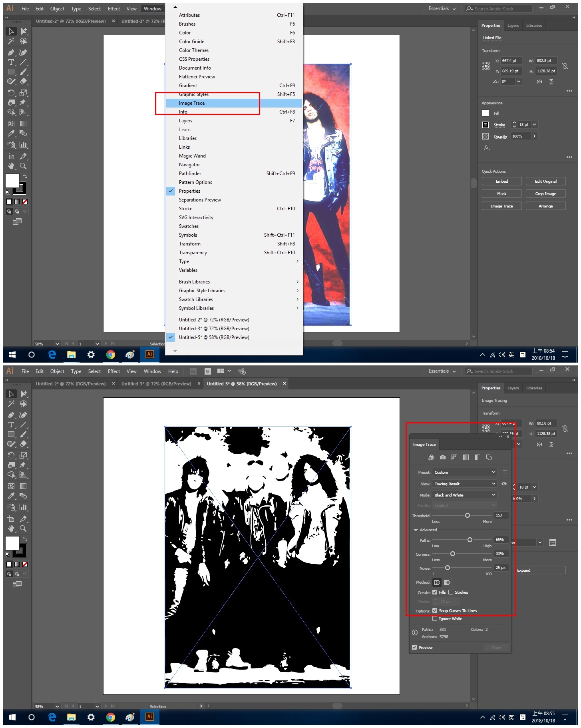Open stroke weight dropdown in upper Appearance section
The image size is (581, 728).
click(x=535, y=125)
